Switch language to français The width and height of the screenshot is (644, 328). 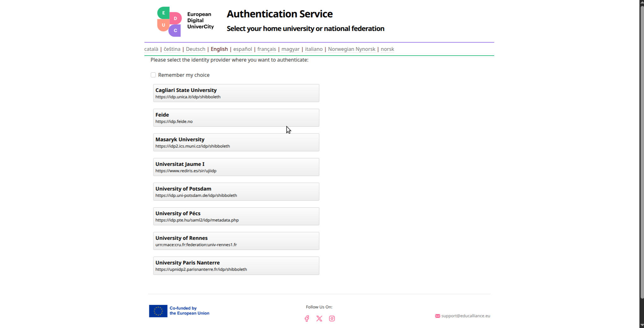pyautogui.click(x=266, y=49)
